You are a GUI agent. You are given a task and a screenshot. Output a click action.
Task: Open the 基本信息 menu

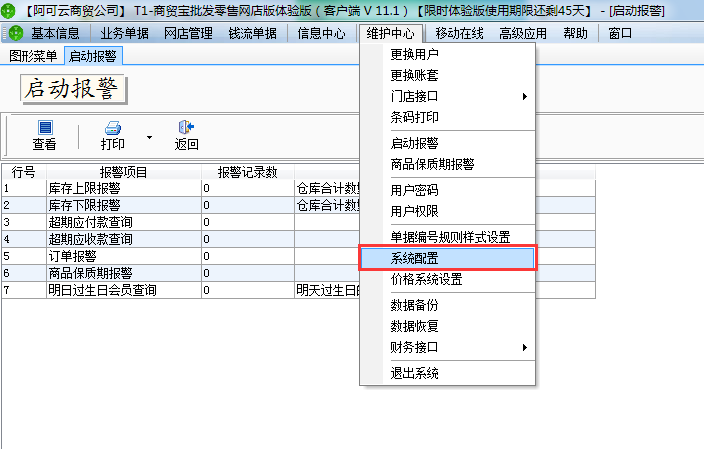(x=55, y=33)
